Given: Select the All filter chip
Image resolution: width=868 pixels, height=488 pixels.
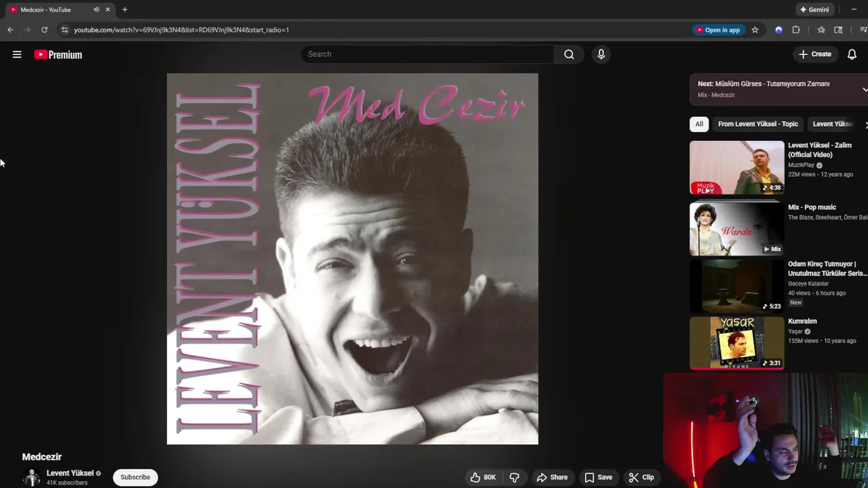Looking at the screenshot, I should pos(699,124).
